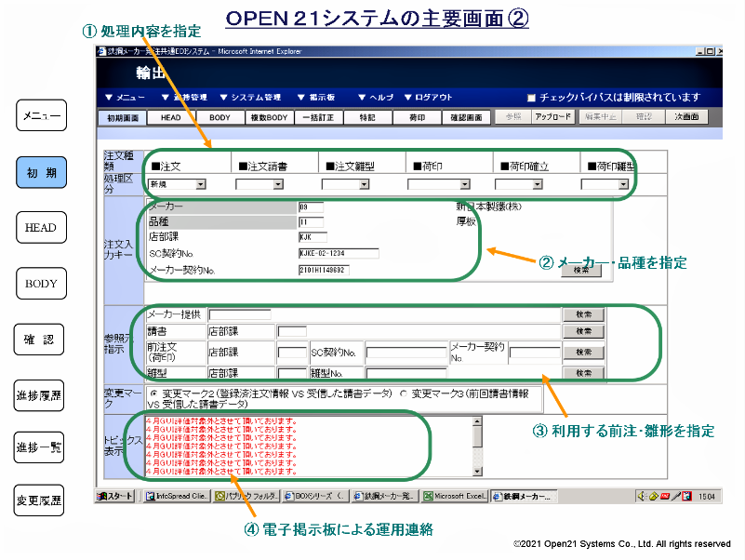
Task: Open the 特記 tab
Action: pos(367,117)
